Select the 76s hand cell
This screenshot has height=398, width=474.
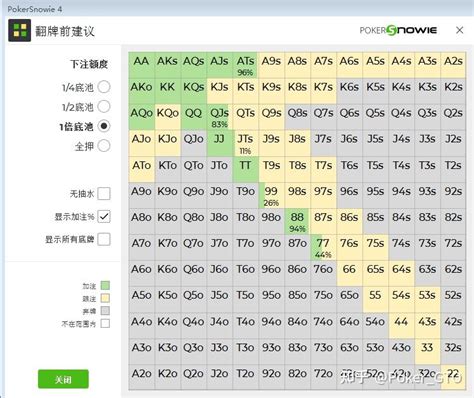pos(350,247)
